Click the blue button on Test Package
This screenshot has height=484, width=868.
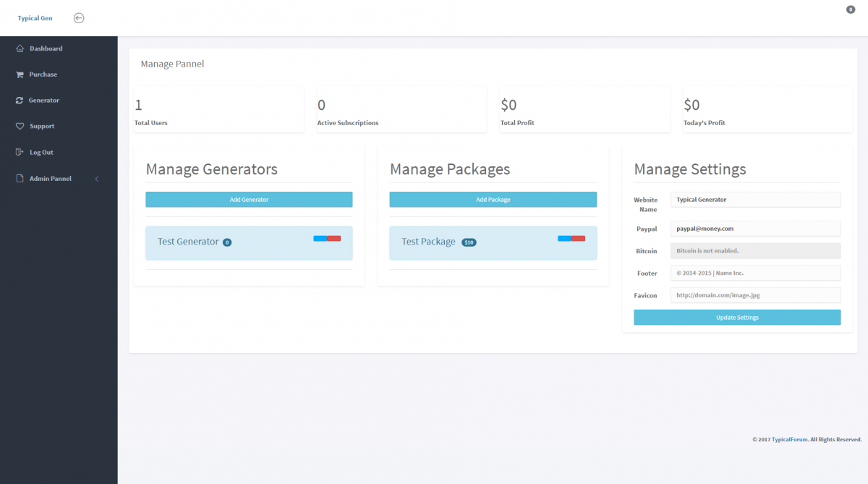click(x=564, y=238)
